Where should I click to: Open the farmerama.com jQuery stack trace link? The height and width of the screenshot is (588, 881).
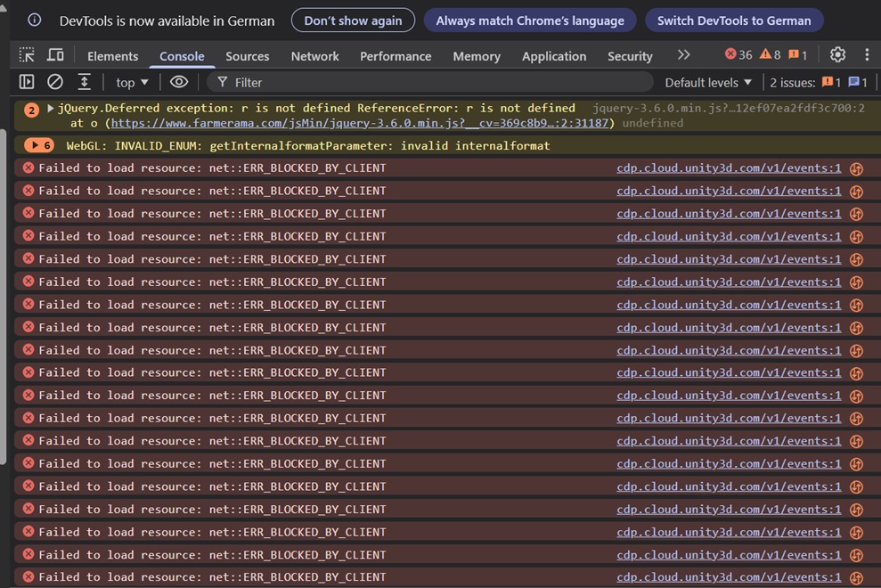click(x=360, y=123)
